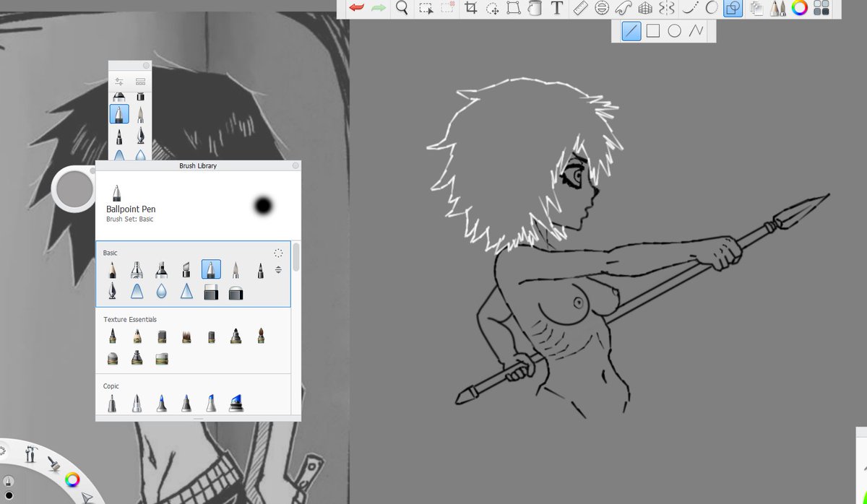This screenshot has height=504, width=867.
Task: Select the Line draw style
Action: [x=631, y=31]
